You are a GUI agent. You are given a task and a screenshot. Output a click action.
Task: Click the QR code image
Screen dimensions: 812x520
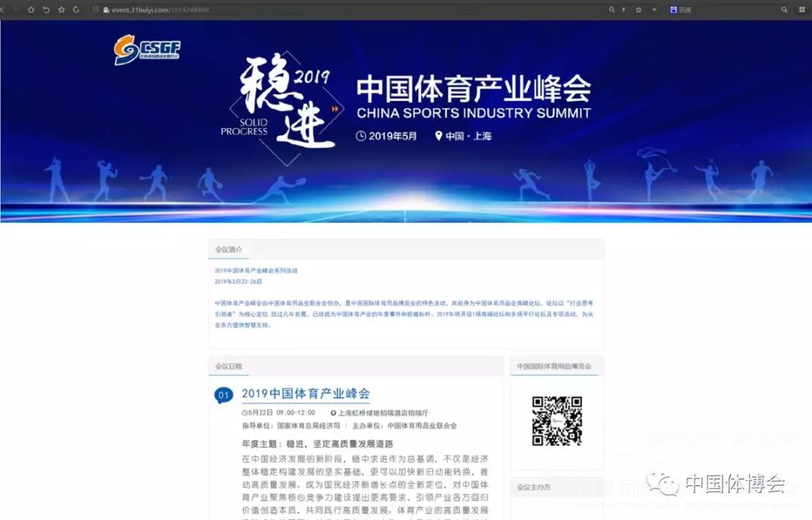pyautogui.click(x=556, y=421)
